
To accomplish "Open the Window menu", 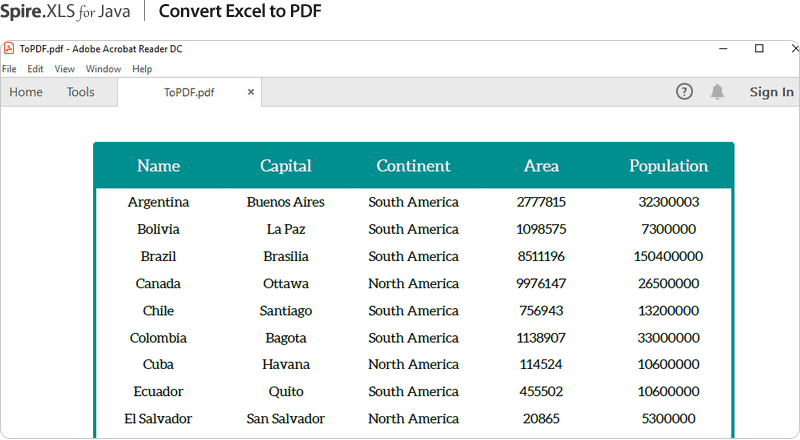I will click(103, 69).
